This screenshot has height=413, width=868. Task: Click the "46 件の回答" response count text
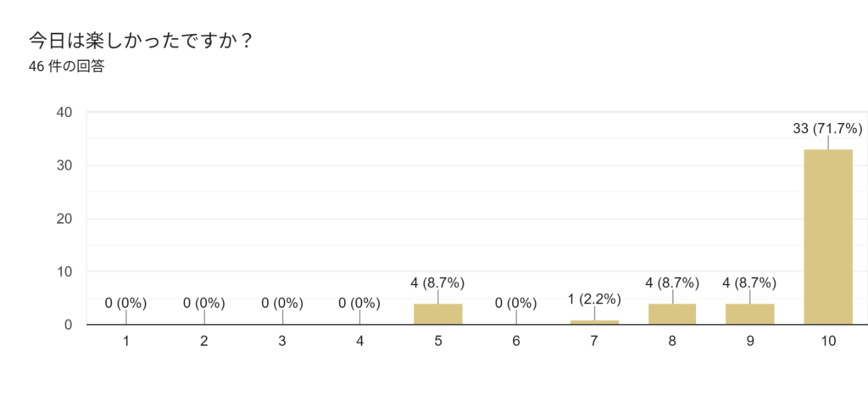tap(66, 66)
